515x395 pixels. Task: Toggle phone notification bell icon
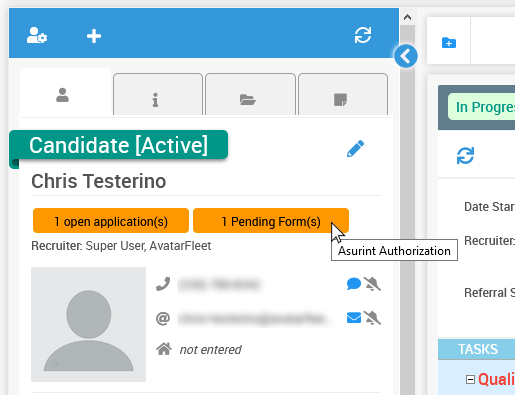372,284
